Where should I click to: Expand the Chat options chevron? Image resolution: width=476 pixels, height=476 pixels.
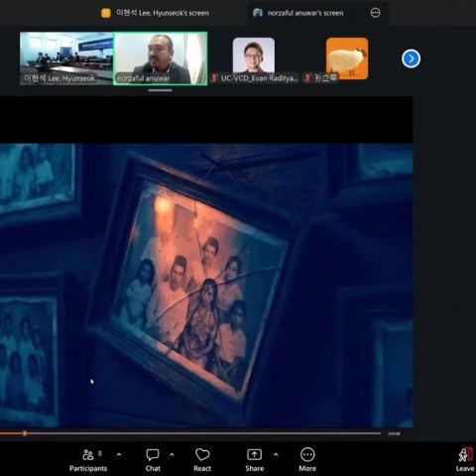(x=172, y=455)
